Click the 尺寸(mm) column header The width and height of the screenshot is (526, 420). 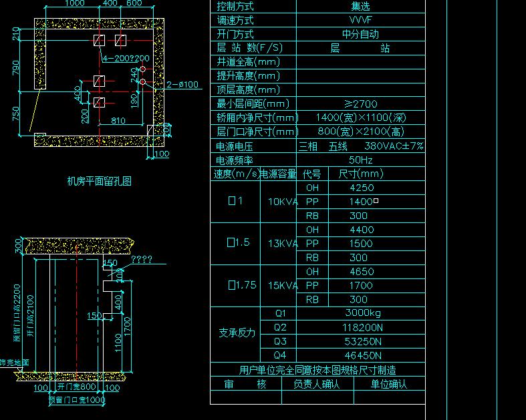click(361, 174)
